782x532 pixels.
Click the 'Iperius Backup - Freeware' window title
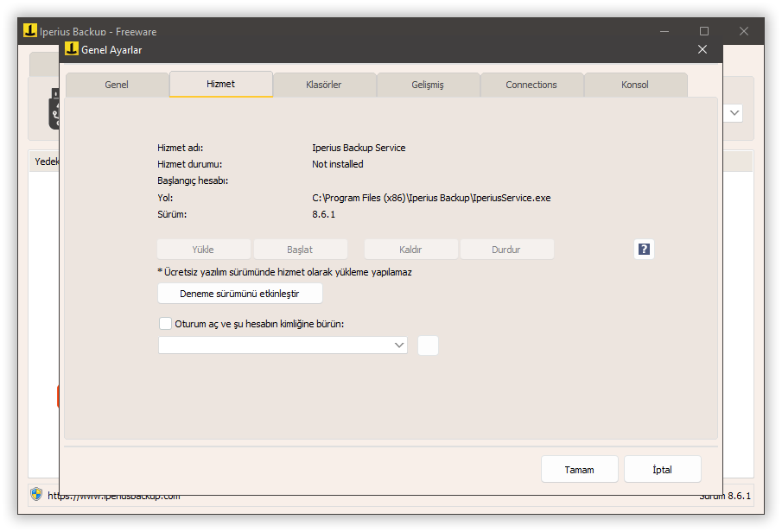[x=99, y=32]
